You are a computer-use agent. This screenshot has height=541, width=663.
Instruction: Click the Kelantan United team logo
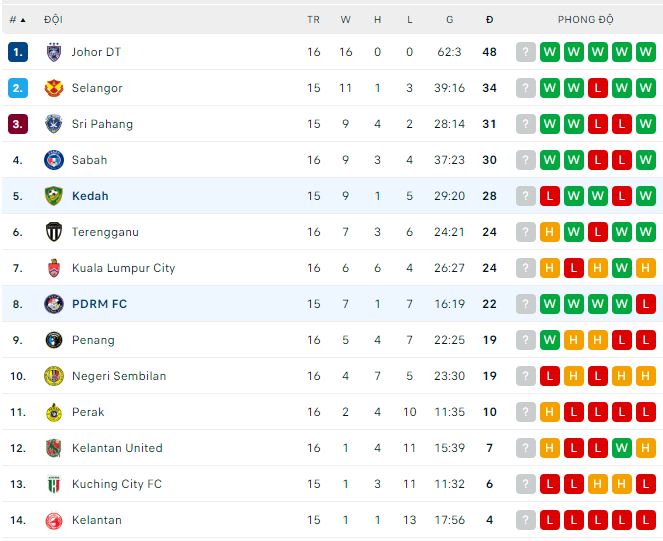pyautogui.click(x=54, y=448)
